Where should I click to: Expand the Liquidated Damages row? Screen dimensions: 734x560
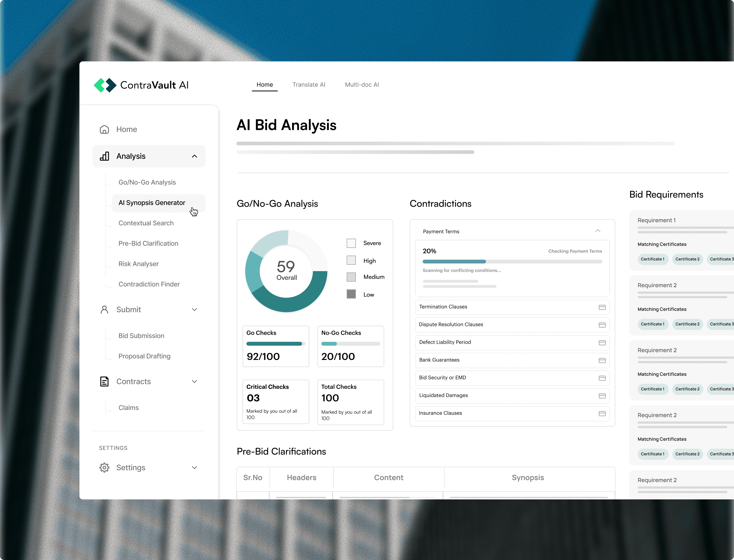(512, 395)
